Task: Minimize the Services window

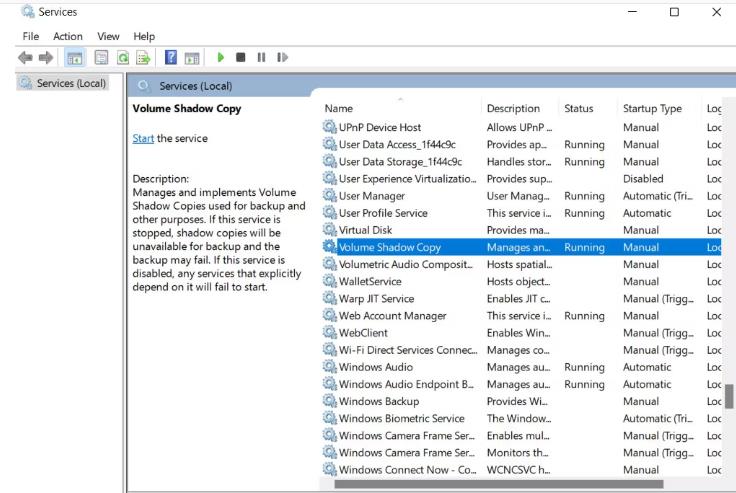Action: [632, 12]
